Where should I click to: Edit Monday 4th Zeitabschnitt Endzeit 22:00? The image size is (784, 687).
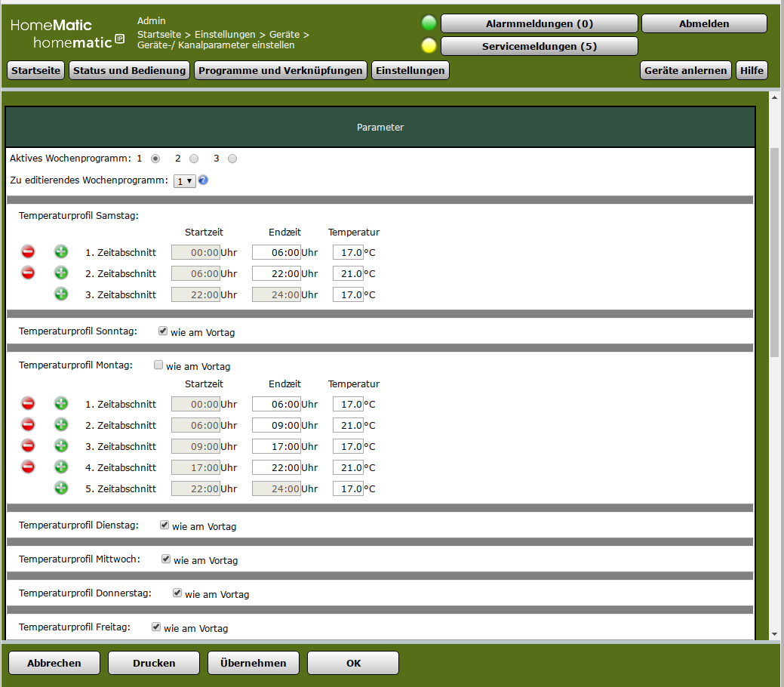click(276, 467)
